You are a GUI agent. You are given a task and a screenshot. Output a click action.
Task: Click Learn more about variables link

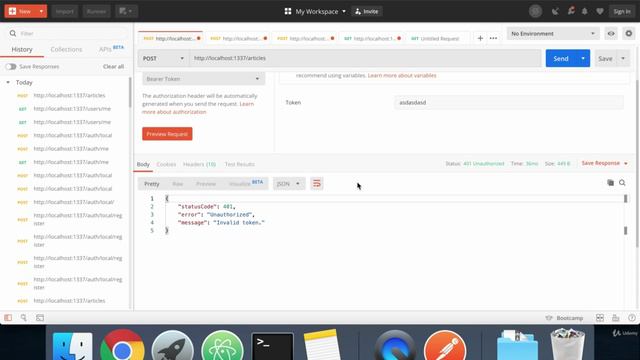[x=402, y=76]
